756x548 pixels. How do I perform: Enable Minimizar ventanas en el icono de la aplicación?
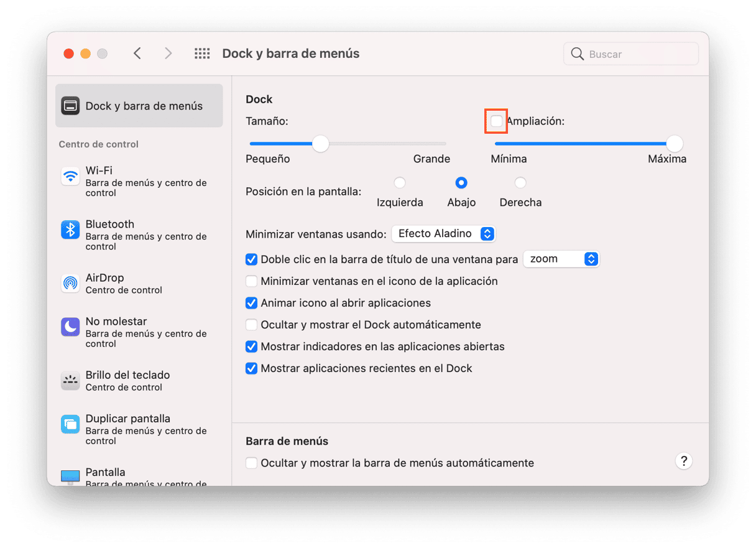tap(251, 281)
